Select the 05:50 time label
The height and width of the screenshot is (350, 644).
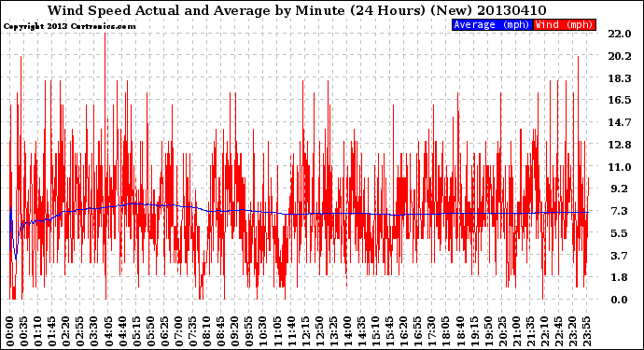150,331
